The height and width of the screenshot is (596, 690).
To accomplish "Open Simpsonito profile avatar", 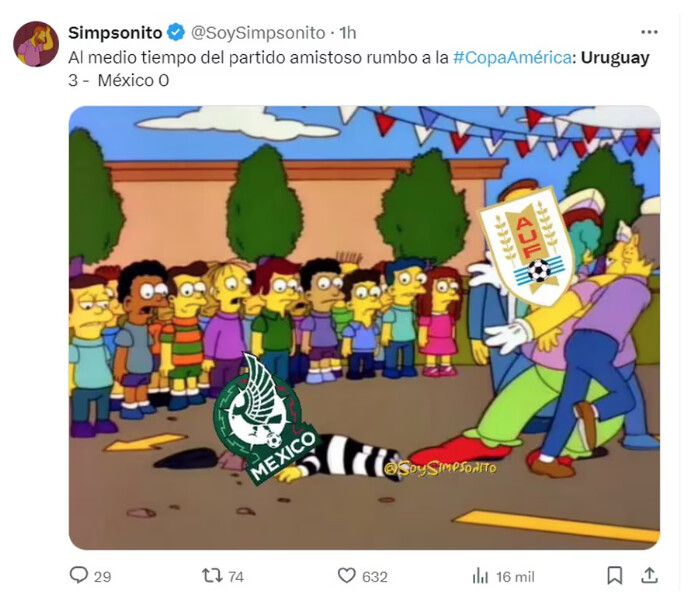I will pyautogui.click(x=36, y=44).
